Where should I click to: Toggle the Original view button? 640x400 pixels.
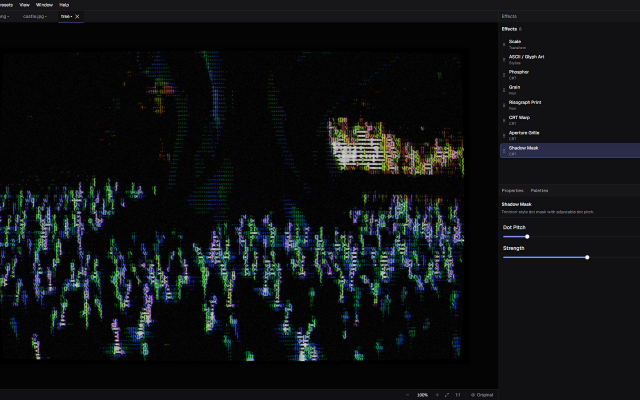pos(482,395)
